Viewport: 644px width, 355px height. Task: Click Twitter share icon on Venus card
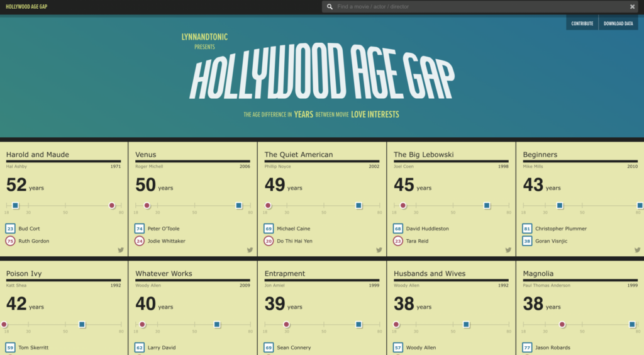point(250,250)
